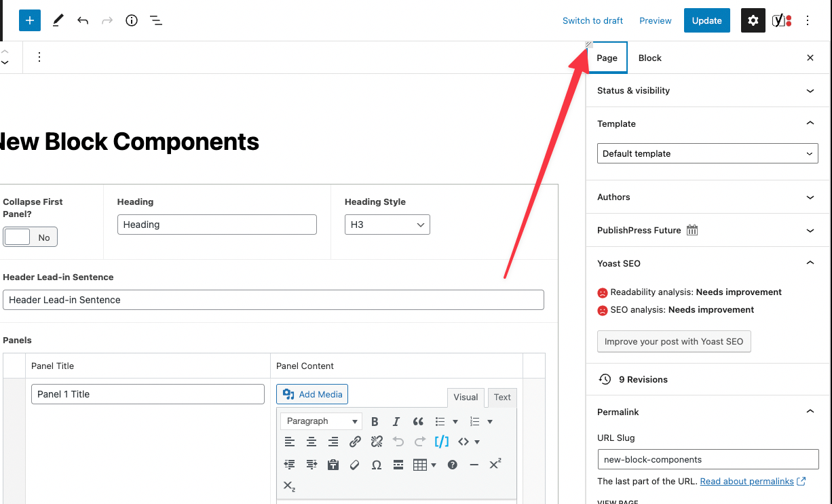The height and width of the screenshot is (504, 832).
Task: Click the URL Slug input field
Action: (707, 459)
